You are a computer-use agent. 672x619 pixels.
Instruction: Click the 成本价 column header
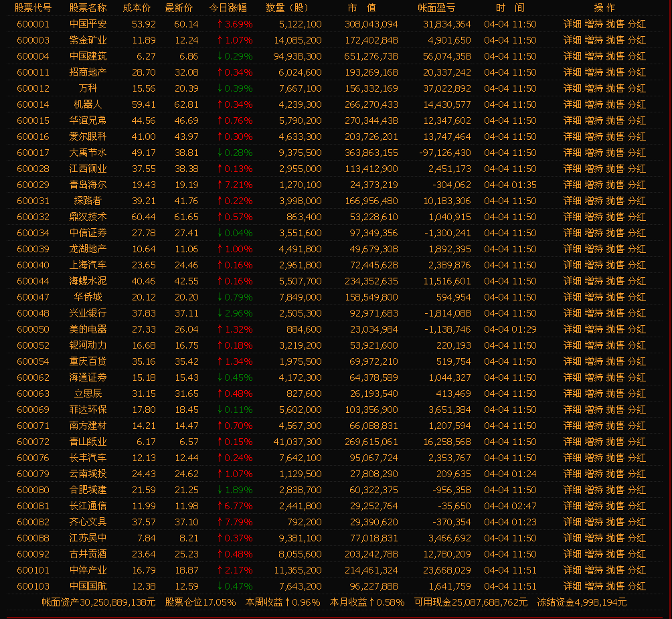point(137,8)
